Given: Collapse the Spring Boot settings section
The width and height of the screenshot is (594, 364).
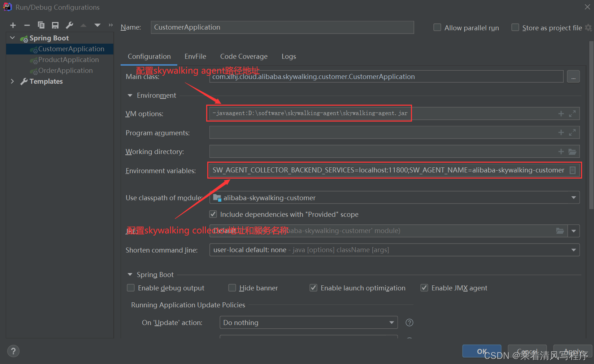Looking at the screenshot, I should tap(130, 275).
